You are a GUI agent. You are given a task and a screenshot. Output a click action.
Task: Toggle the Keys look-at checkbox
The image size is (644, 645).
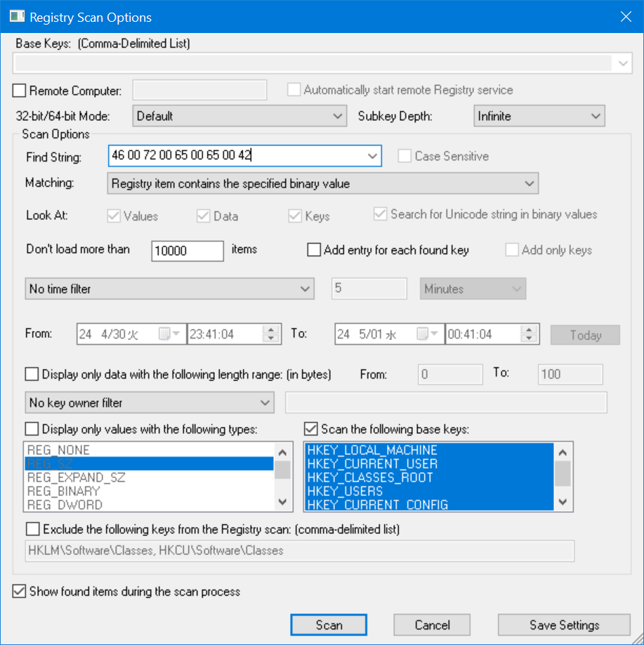click(295, 216)
